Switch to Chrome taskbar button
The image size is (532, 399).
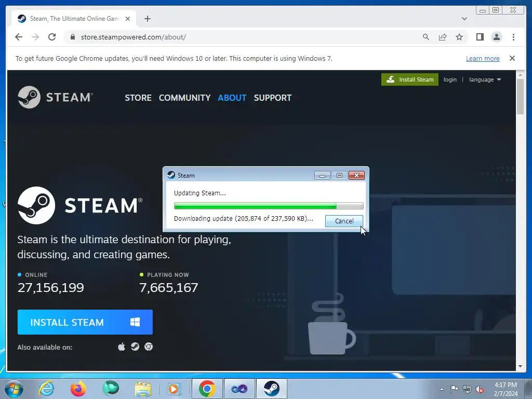(207, 389)
